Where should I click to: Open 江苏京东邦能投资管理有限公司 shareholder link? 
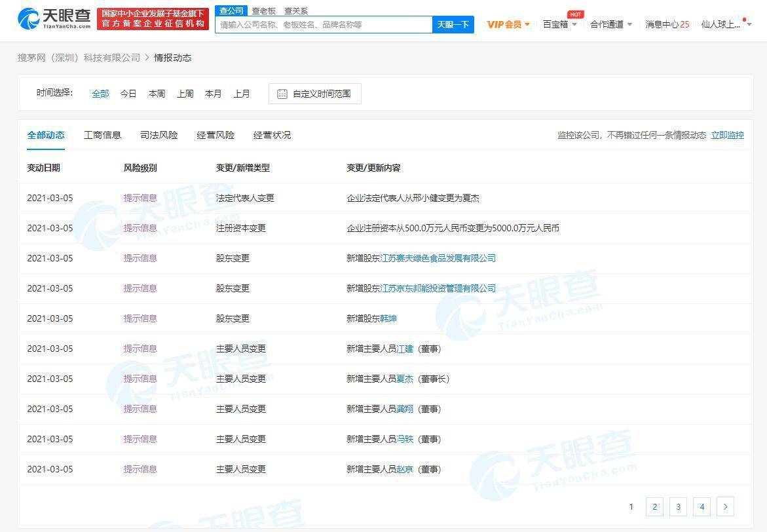pos(438,288)
